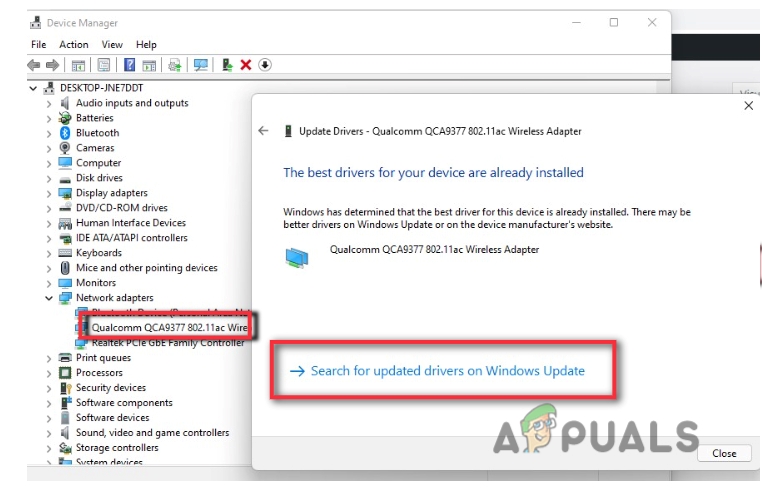Screen dimensions: 762x490
Task: Select the Security devices key icon
Action: pyautogui.click(x=66, y=388)
